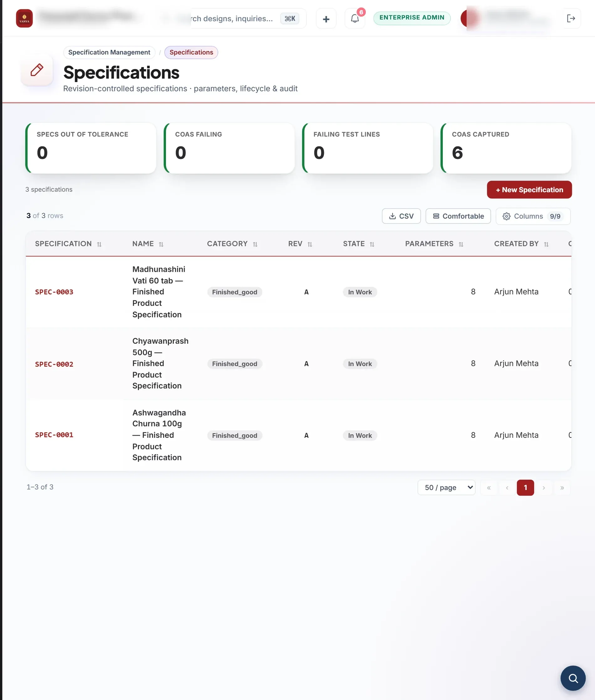Click the COAs Failing card
This screenshot has height=700, width=595.
tap(229, 148)
